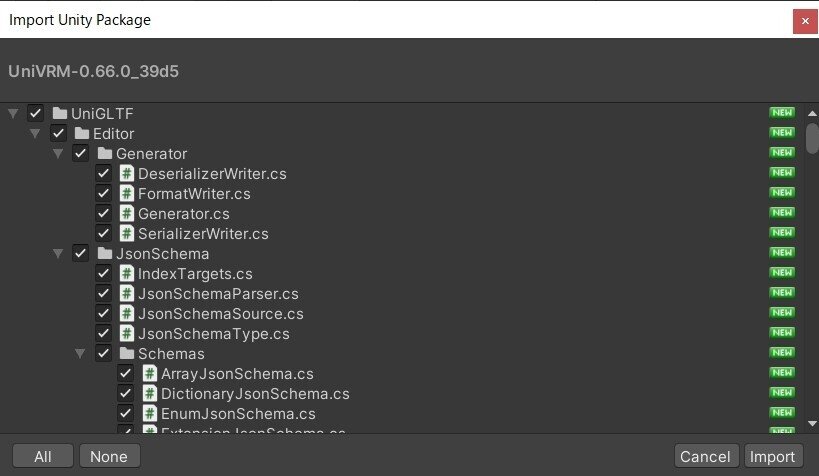This screenshot has height=476, width=819.
Task: Collapse the Schemas folder
Action: click(81, 353)
